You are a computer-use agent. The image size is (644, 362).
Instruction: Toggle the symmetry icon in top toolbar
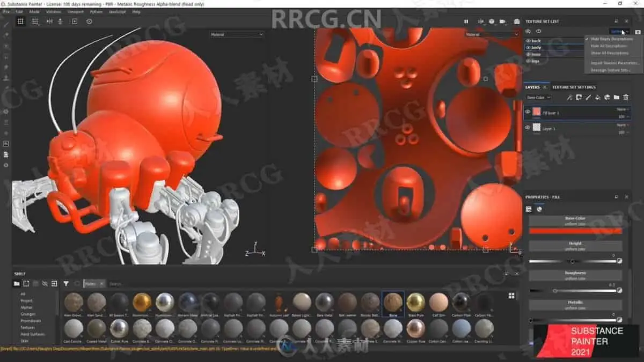coord(49,21)
